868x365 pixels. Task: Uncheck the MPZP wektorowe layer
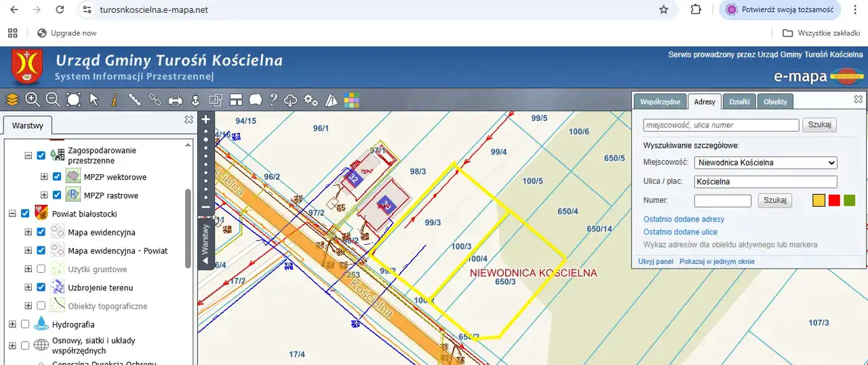57,177
